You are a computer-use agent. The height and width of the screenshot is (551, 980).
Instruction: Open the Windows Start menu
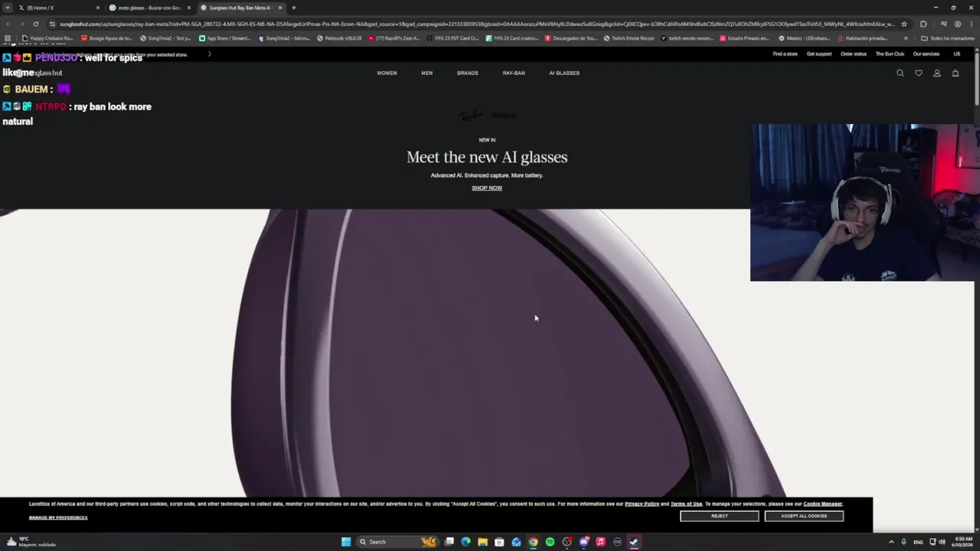pos(346,542)
